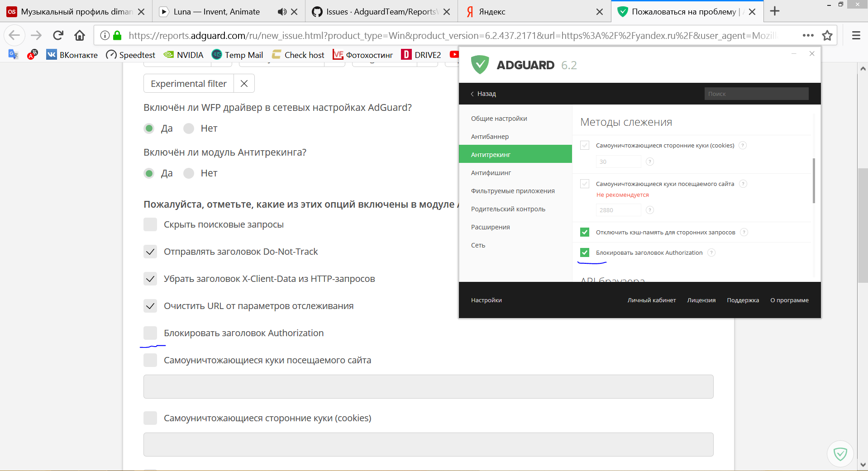The height and width of the screenshot is (471, 868).
Task: Select Нет for the WFP driver question
Action: [188, 128]
